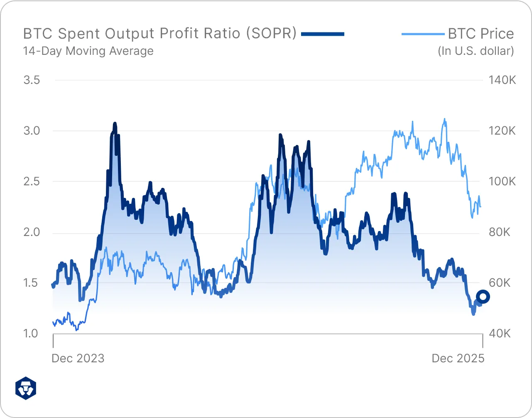Select the BTC Price legend label

[x=481, y=34]
